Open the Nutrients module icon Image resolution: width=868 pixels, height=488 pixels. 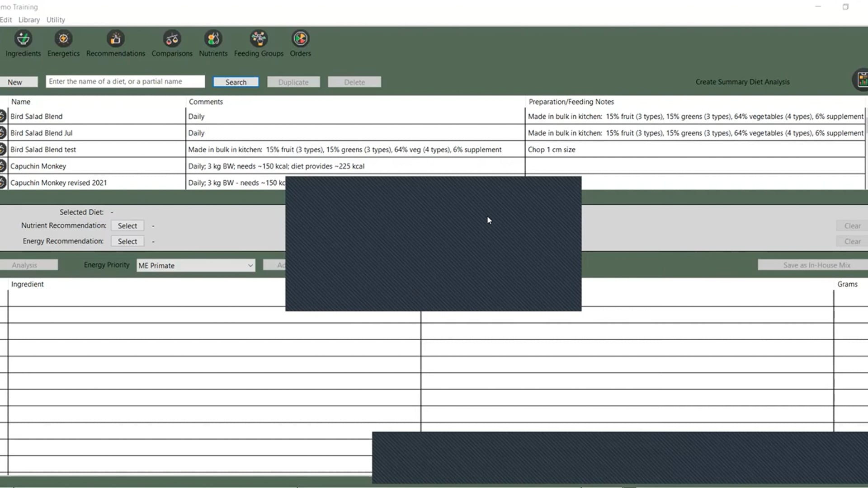point(213,39)
